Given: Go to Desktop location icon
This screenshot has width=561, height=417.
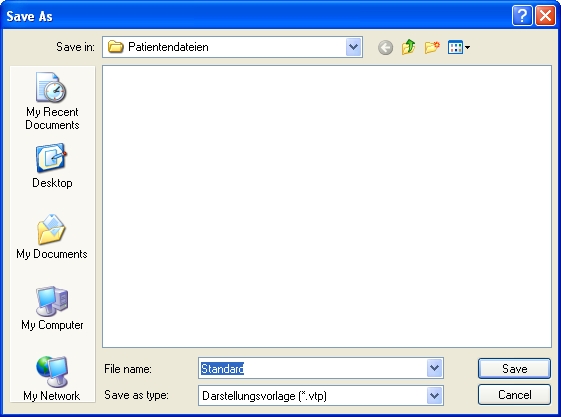Looking at the screenshot, I should (x=52, y=166).
